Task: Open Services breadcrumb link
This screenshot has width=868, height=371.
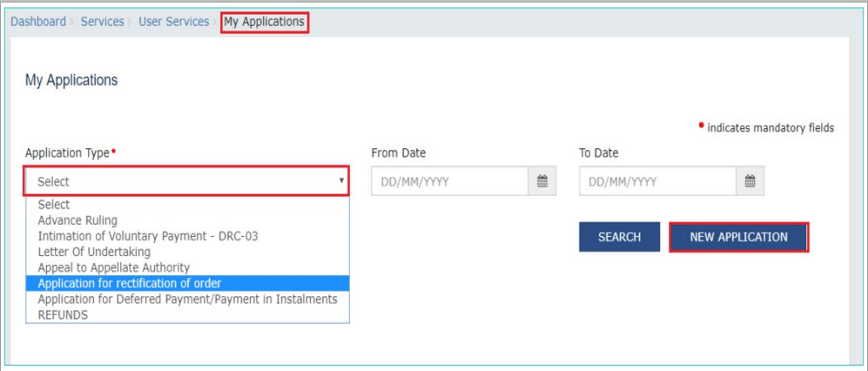Action: [x=102, y=22]
